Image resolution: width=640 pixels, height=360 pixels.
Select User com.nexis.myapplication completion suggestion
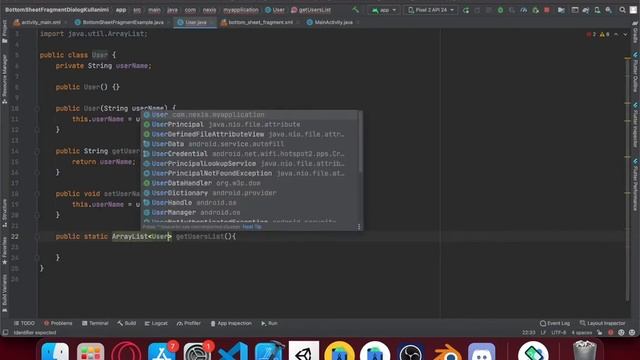coord(250,115)
